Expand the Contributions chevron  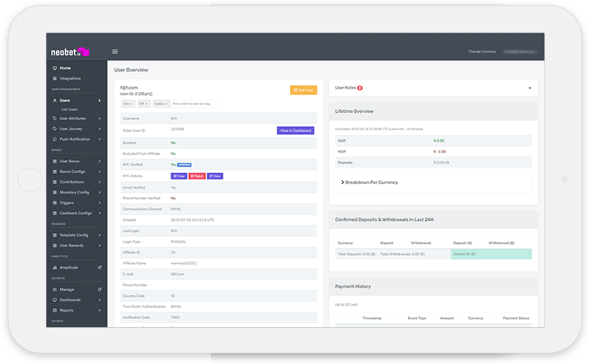[100, 182]
